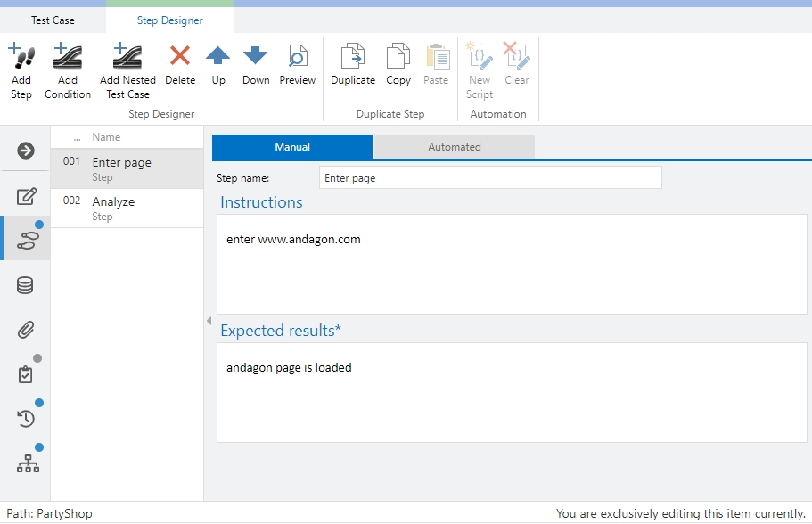The height and width of the screenshot is (524, 812).
Task: Open step Preview
Action: click(297, 57)
